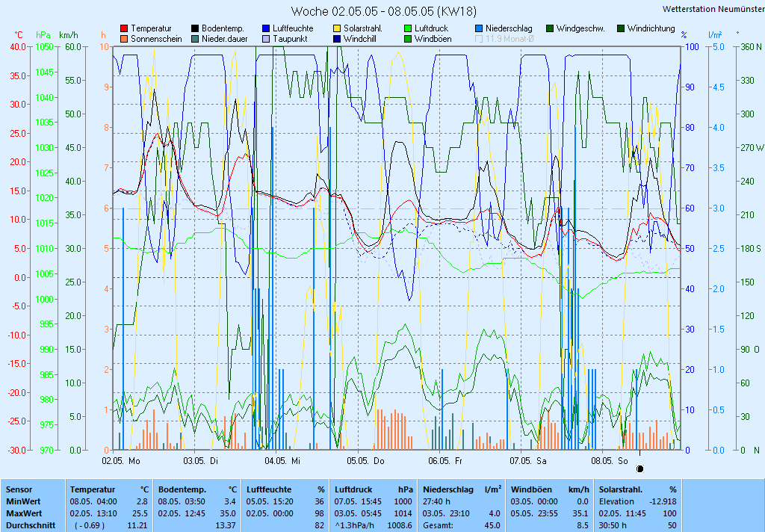Click the temperature maximum value '25.5'
The height and width of the screenshot is (532, 765).
pyautogui.click(x=140, y=513)
